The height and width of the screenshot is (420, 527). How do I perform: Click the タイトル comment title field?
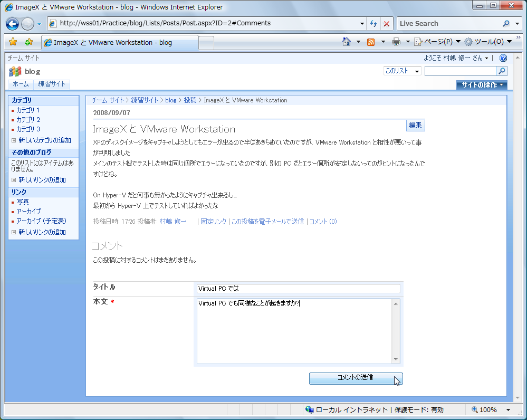pyautogui.click(x=299, y=289)
